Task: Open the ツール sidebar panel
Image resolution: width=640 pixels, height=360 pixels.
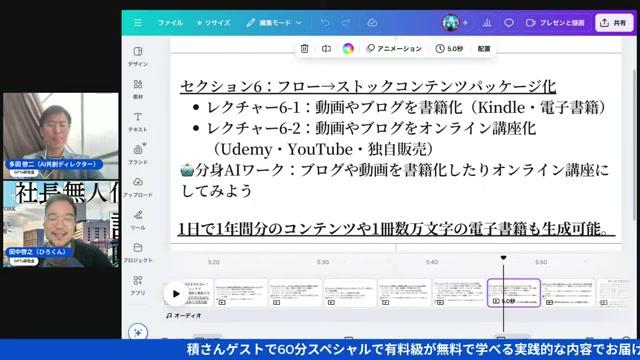Action: (138, 220)
